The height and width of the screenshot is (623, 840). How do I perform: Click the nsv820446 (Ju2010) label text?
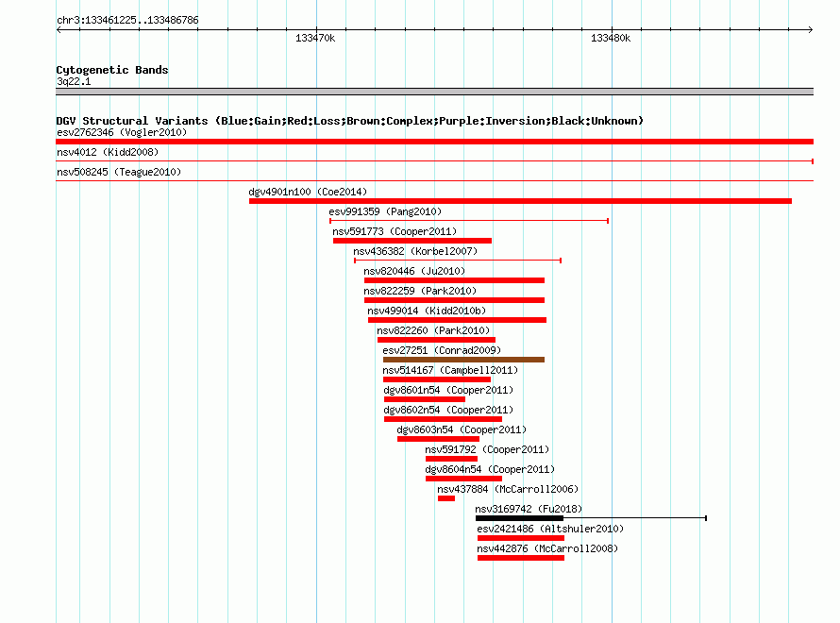414,271
